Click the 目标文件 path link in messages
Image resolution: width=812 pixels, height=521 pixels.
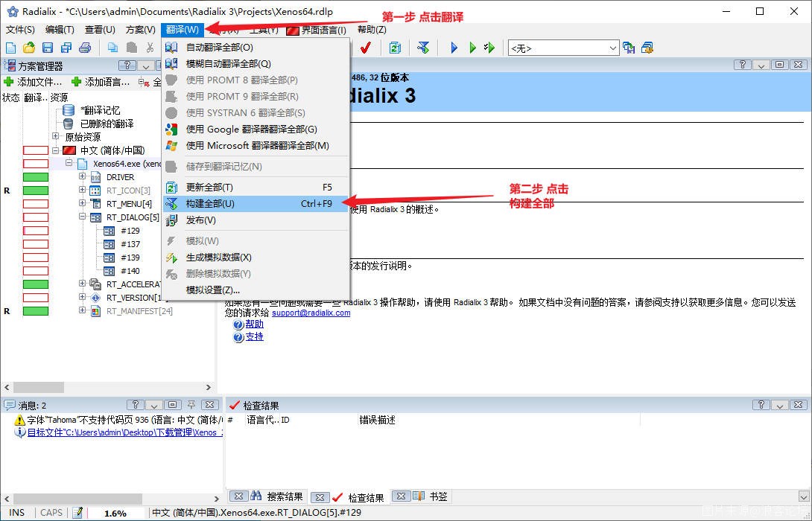pos(125,432)
